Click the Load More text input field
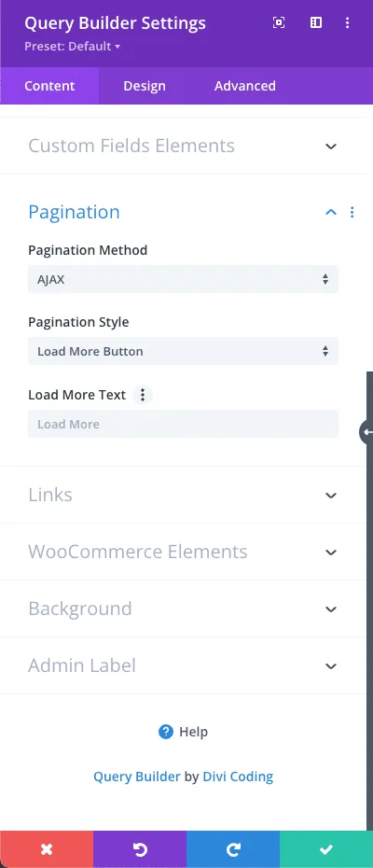Viewport: 373px width, 868px height. 183,424
